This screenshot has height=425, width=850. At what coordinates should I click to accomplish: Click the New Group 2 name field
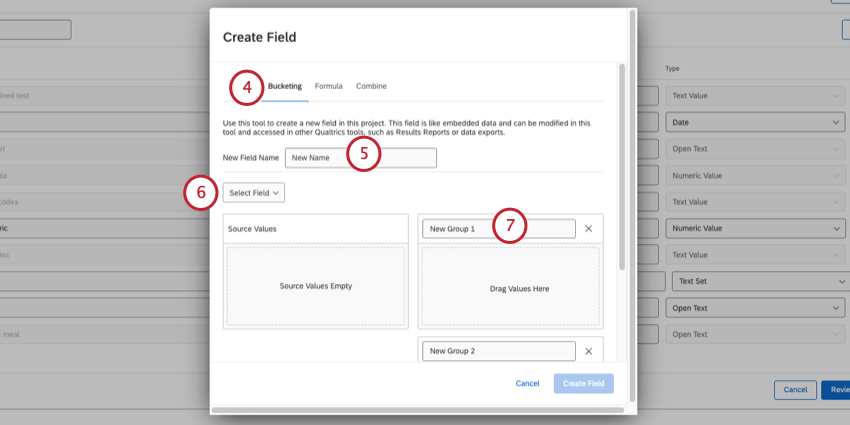pyautogui.click(x=498, y=351)
